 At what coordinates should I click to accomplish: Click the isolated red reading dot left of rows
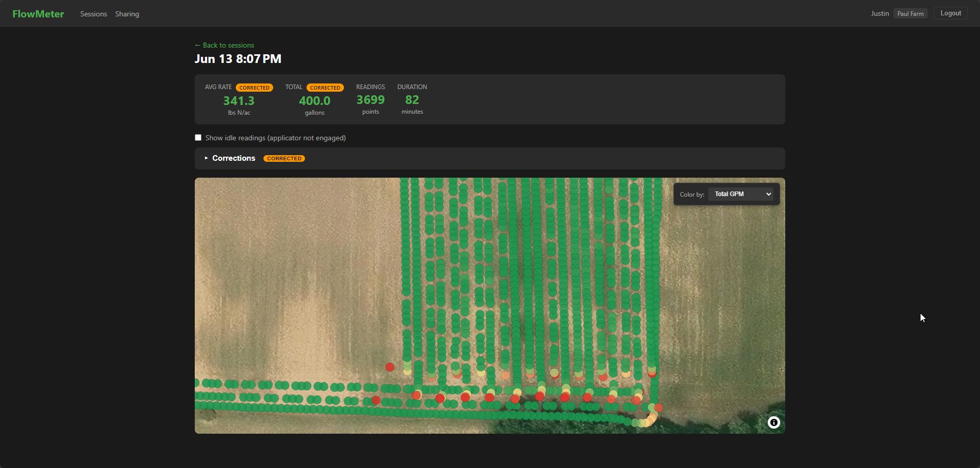click(x=390, y=367)
